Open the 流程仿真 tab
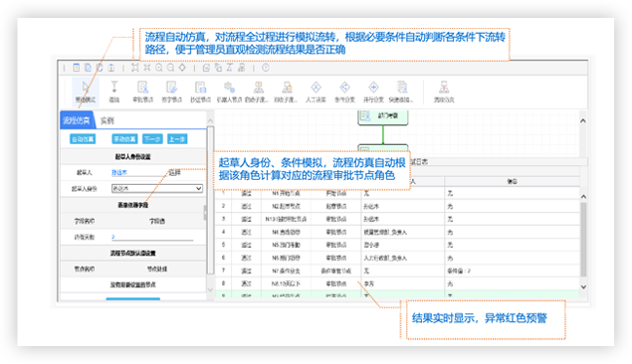 pyautogui.click(x=77, y=120)
